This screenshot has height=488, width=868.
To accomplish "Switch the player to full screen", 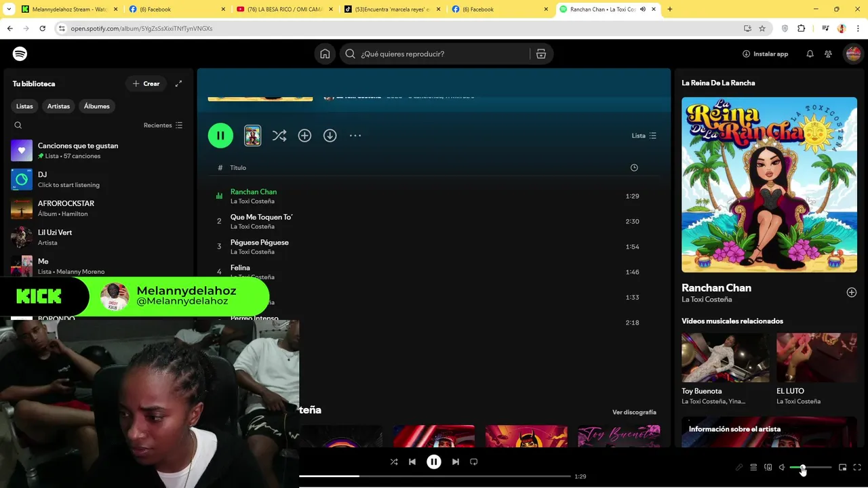I will point(857,467).
